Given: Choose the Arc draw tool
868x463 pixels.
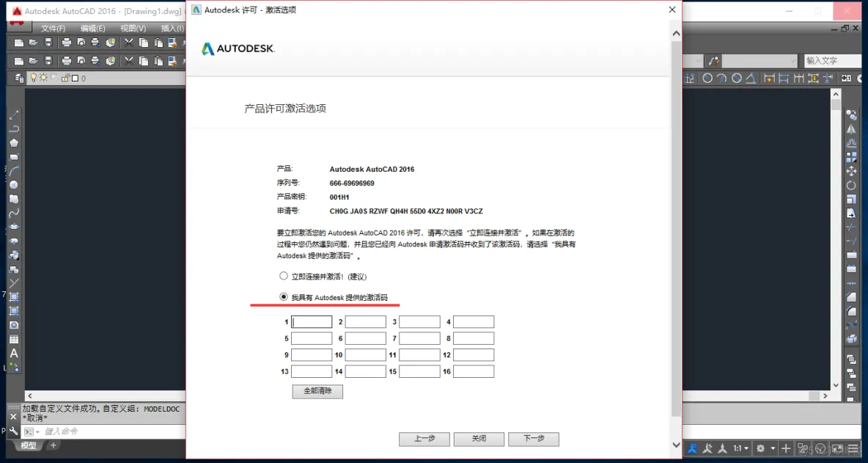Looking at the screenshot, I should pos(15,170).
